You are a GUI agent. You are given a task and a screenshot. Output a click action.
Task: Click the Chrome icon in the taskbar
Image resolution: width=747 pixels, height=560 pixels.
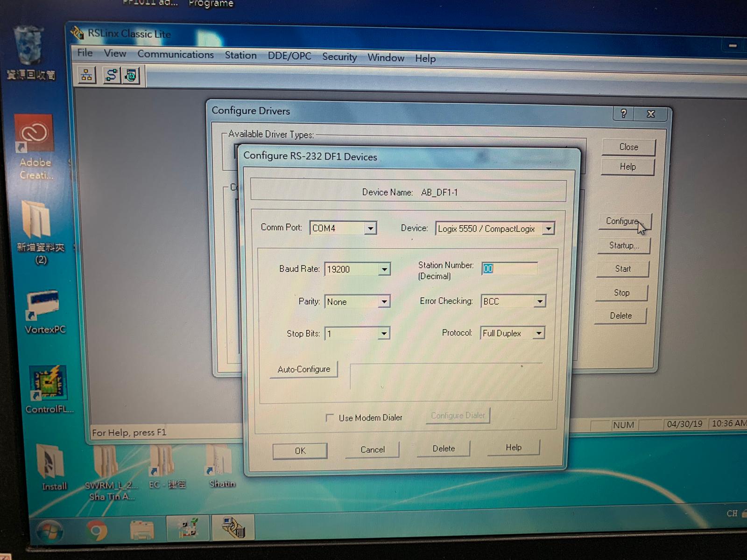click(97, 531)
